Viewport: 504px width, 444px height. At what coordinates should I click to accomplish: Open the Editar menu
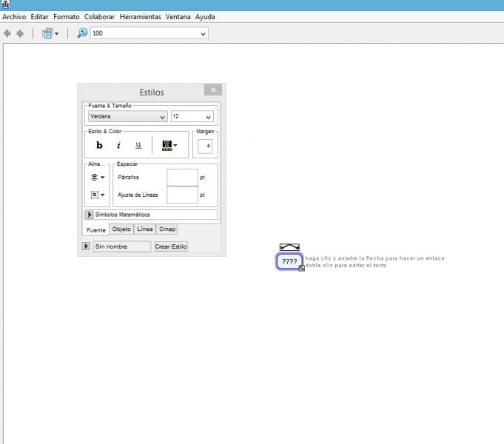(x=39, y=17)
